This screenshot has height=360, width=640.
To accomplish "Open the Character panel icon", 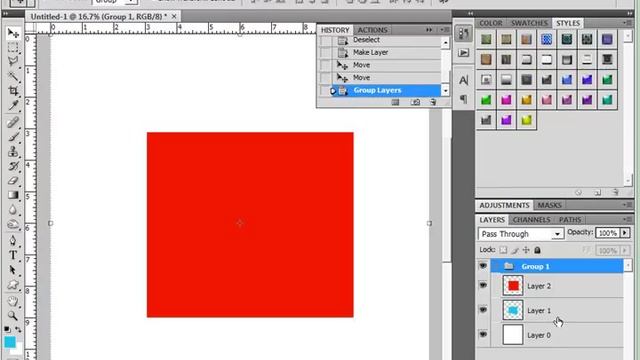I will 464,80.
